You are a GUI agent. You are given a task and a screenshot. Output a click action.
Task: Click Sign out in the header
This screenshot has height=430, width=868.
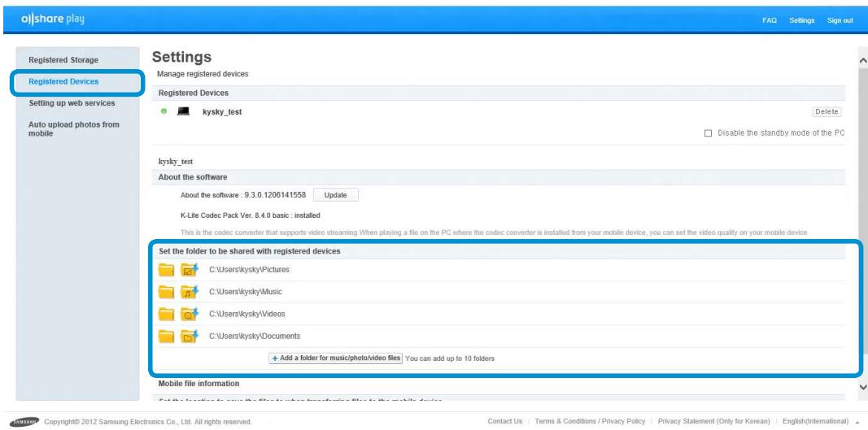pos(840,20)
